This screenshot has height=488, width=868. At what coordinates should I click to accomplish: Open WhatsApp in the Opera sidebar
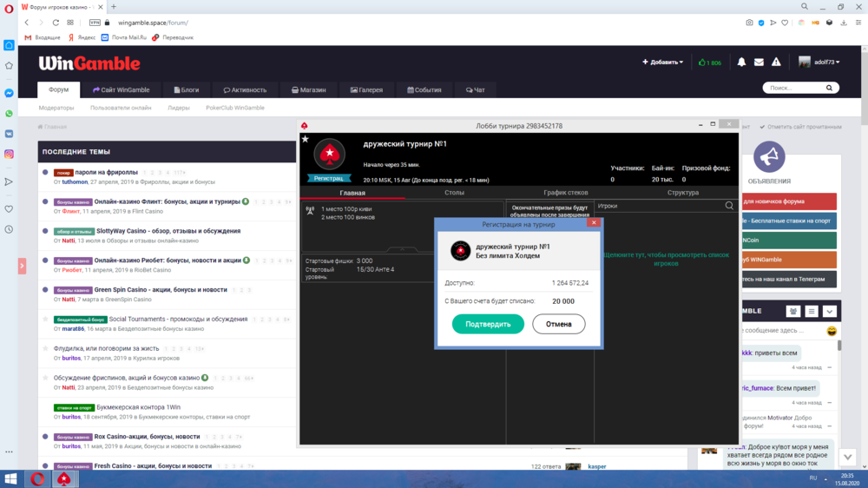[9, 113]
